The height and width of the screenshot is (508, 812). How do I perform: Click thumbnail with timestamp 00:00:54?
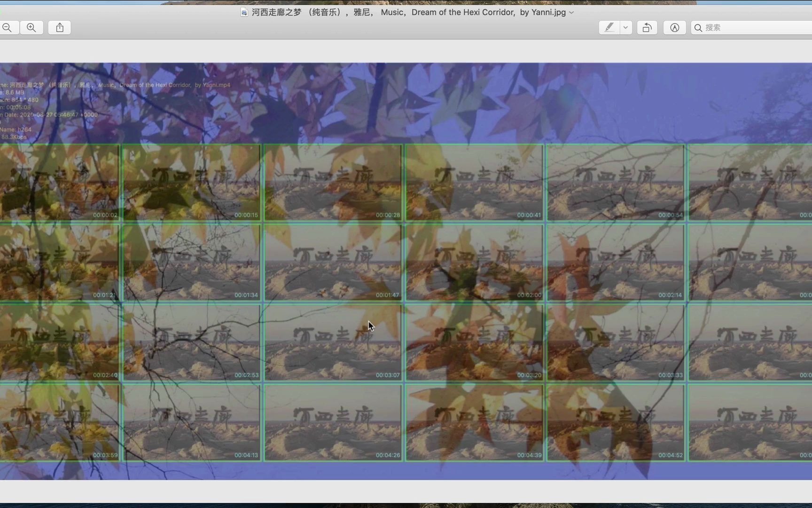[x=616, y=183]
